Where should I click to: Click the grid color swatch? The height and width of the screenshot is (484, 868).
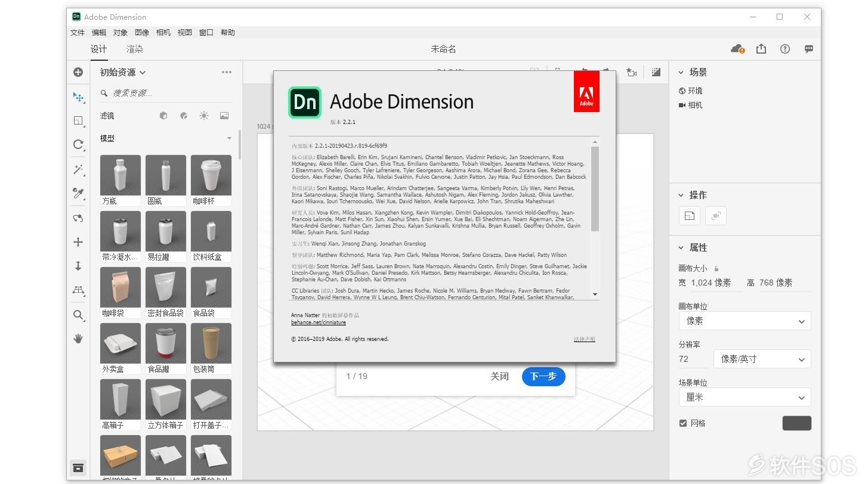click(796, 423)
